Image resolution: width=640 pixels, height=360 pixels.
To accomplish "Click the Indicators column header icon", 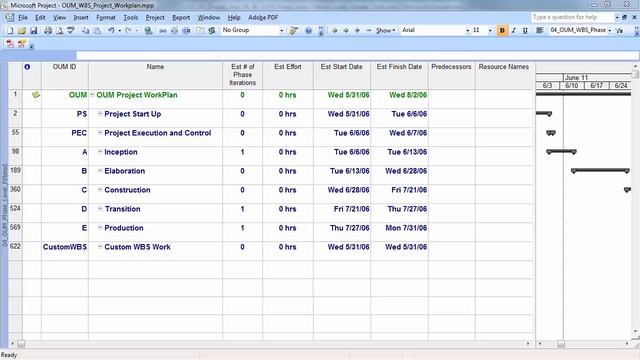I will tap(27, 67).
